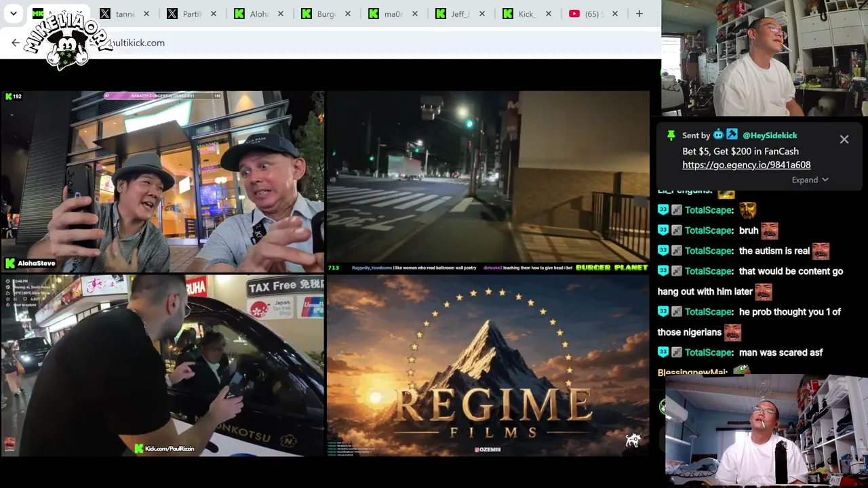
Task: Open the tab search dropdown chevron
Action: click(14, 14)
